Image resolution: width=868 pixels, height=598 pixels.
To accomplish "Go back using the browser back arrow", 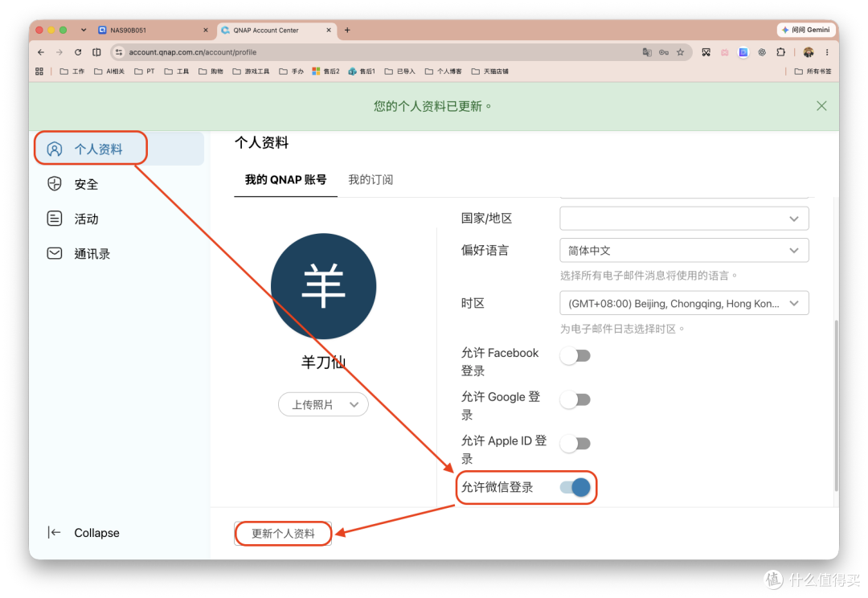I will (x=41, y=52).
